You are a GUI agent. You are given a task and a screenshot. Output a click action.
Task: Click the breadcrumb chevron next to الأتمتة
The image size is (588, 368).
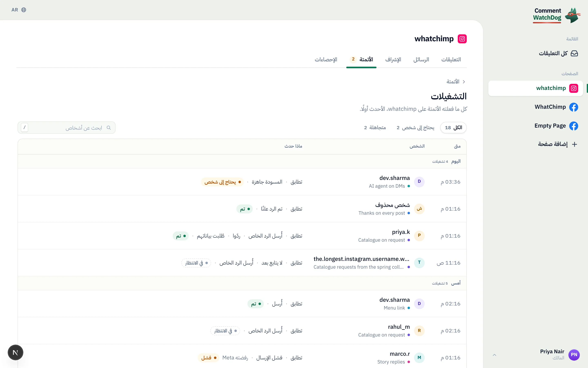click(x=464, y=82)
